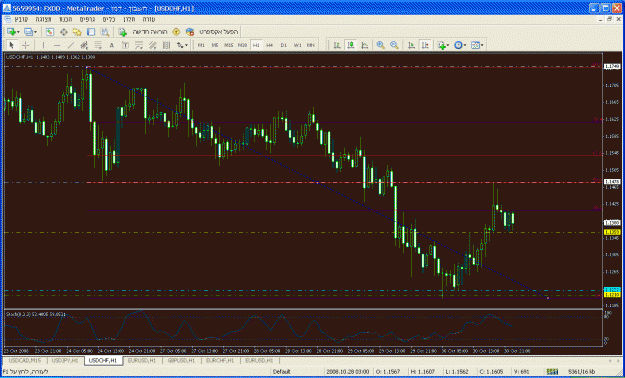Open the כלים menu

[109, 19]
